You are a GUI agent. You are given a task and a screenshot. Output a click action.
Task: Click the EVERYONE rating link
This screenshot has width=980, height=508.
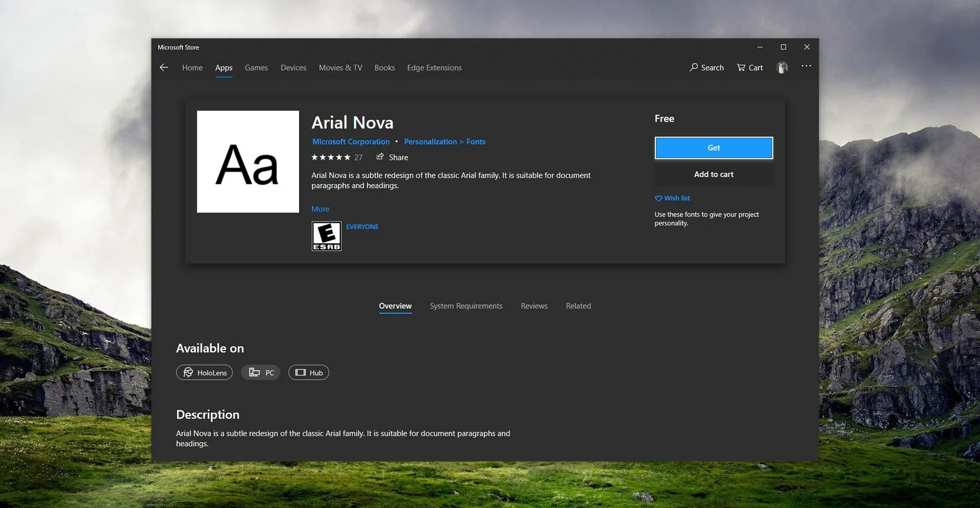362,226
